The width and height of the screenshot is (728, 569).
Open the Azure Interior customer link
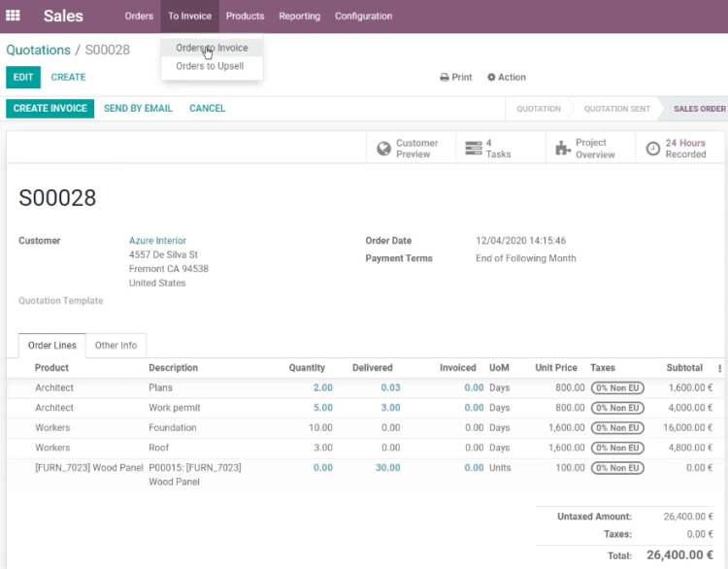coord(157,241)
